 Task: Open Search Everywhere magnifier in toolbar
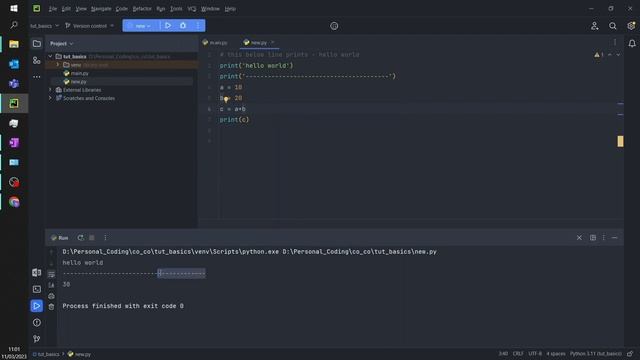pyautogui.click(x=613, y=26)
